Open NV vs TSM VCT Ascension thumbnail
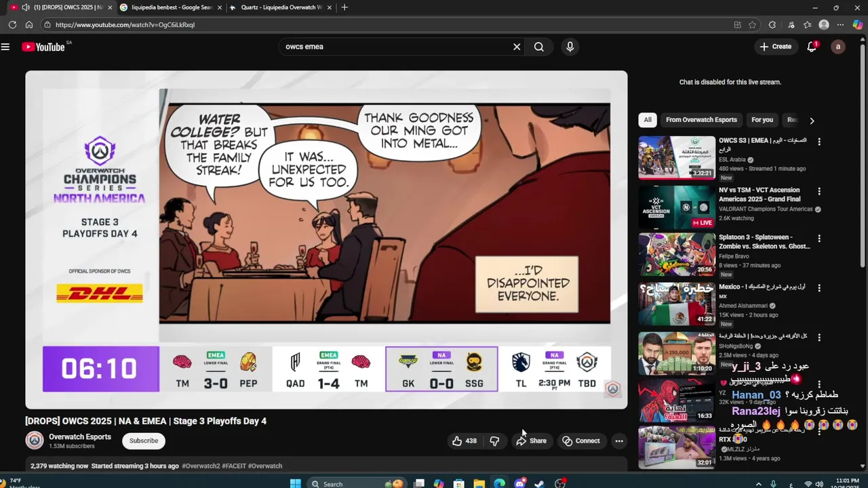868x488 pixels. [677, 207]
